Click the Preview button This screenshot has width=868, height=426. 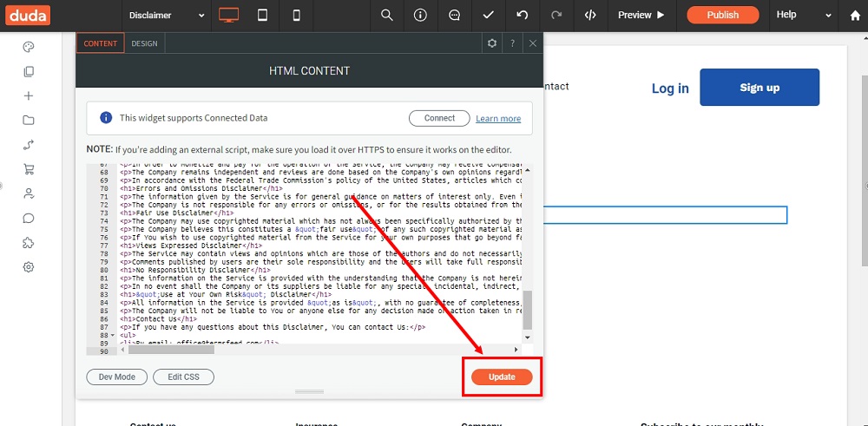click(x=641, y=16)
